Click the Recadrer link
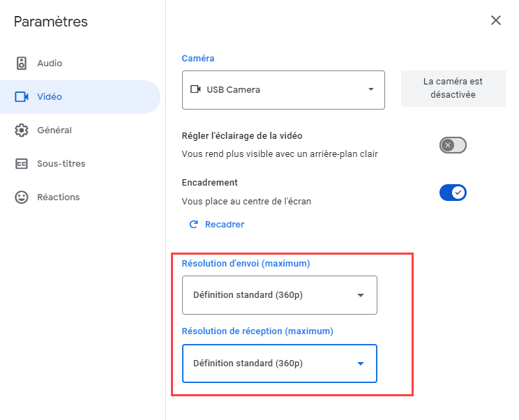519x420 pixels. [x=224, y=225]
